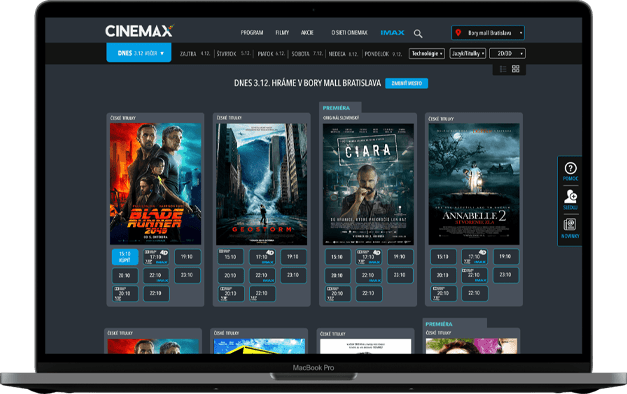The height and width of the screenshot is (394, 627).
Task: Switch to list view layout
Action: click(x=503, y=69)
